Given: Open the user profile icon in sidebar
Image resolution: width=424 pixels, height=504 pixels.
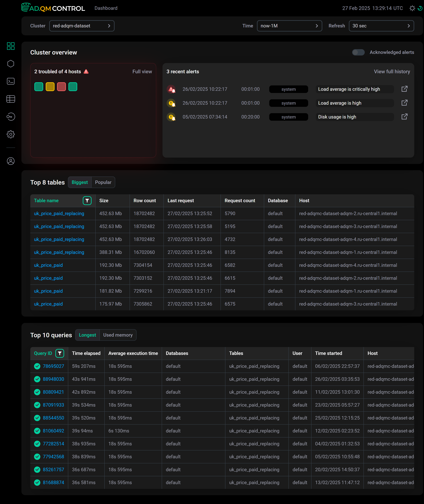Looking at the screenshot, I should click(x=11, y=161).
